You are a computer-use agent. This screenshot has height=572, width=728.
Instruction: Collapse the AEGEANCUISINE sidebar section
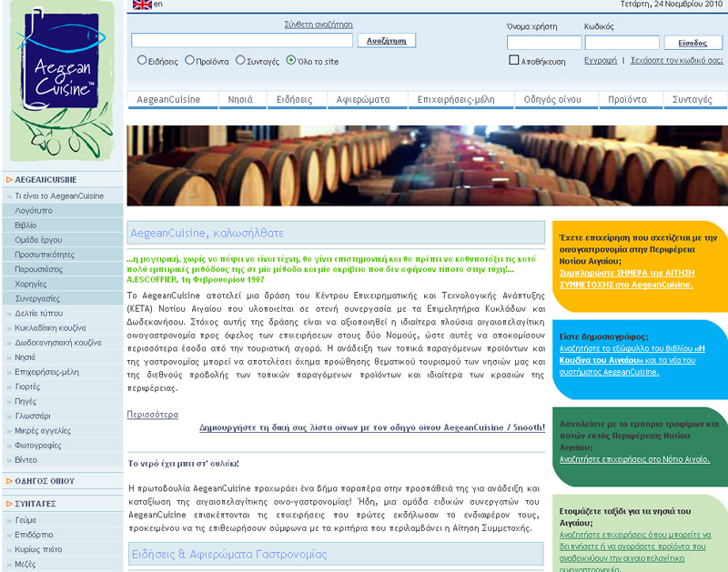(x=8, y=180)
